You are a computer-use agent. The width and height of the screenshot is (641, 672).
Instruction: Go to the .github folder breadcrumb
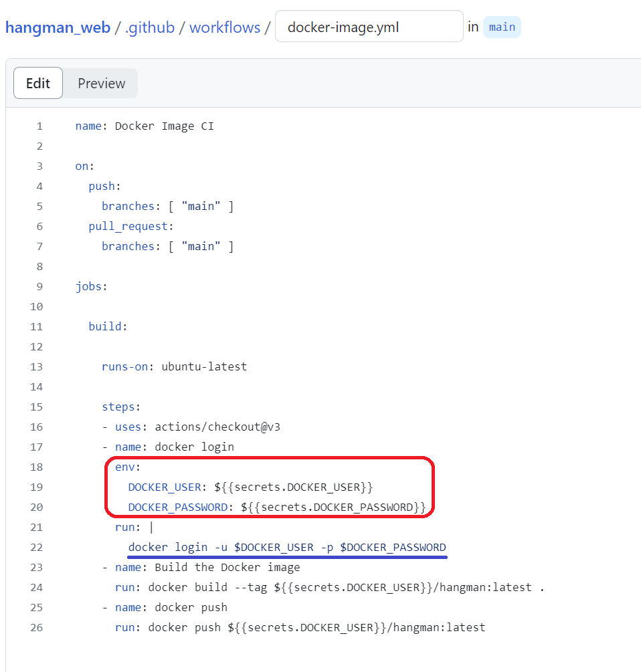[x=150, y=27]
